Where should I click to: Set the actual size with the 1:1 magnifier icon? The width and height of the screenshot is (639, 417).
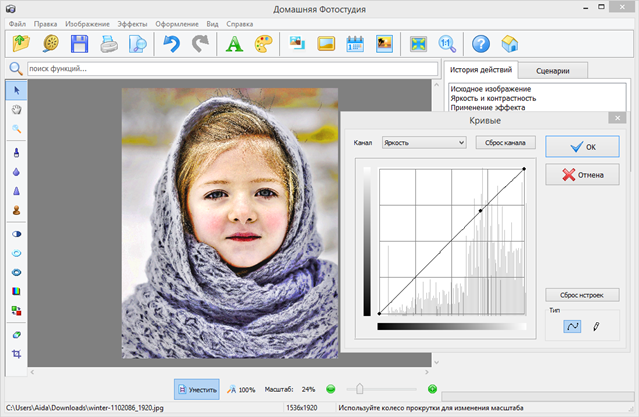tap(447, 44)
